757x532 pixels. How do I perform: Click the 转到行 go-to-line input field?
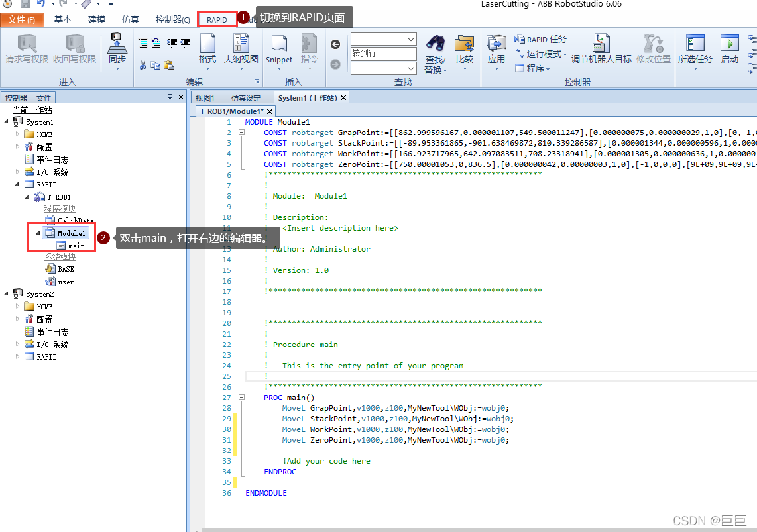[x=384, y=54]
